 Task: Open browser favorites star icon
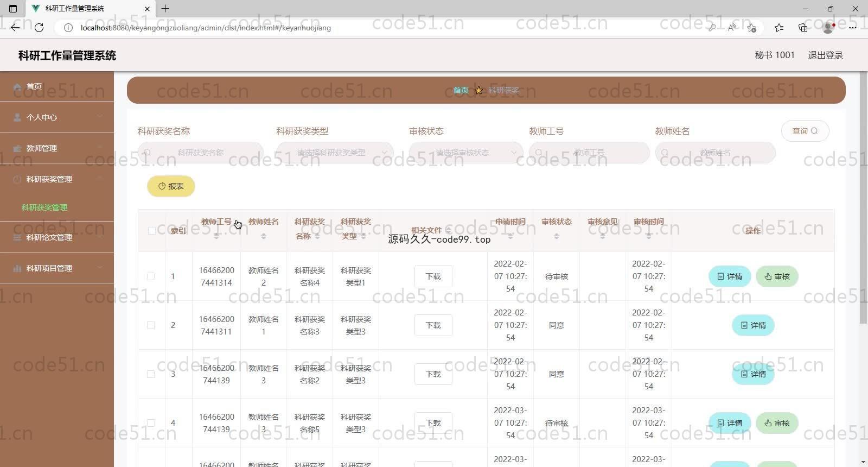tap(779, 28)
